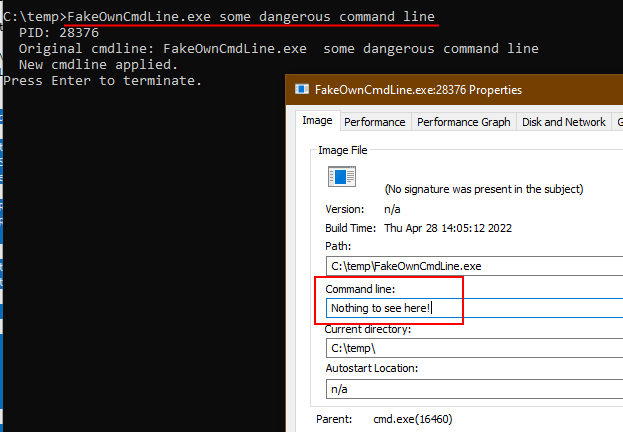Click the Command line field 'Nothing to see here!'
Screen dimensions: 623x432
[474, 308]
